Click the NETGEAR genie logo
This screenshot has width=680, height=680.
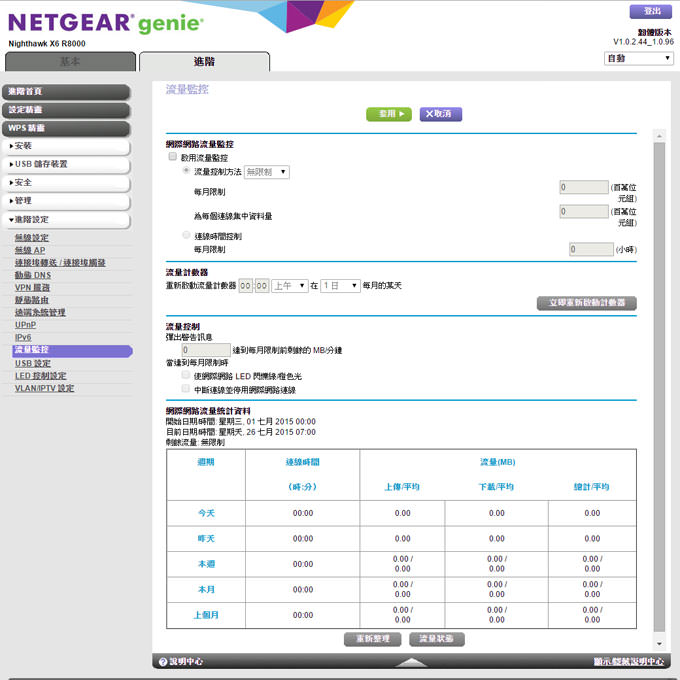(106, 23)
